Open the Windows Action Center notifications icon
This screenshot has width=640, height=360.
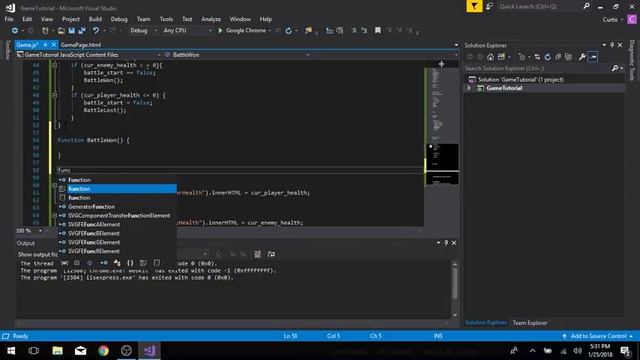pyautogui.click(x=625, y=351)
